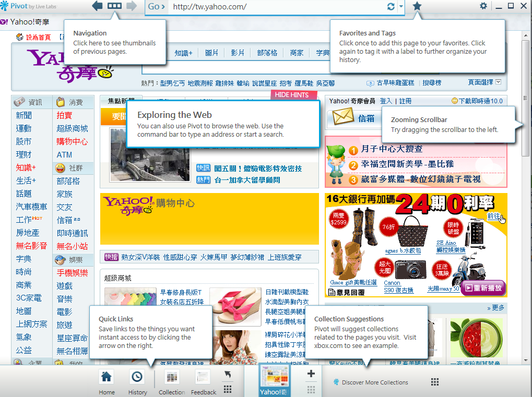Open 購物中心 link in sidebar
Image resolution: width=532 pixels, height=397 pixels.
(72, 141)
